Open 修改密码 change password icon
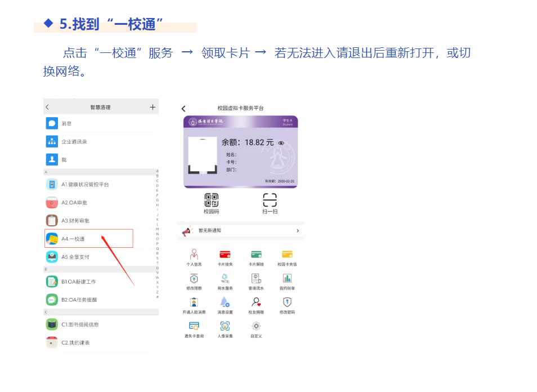 [x=287, y=302]
